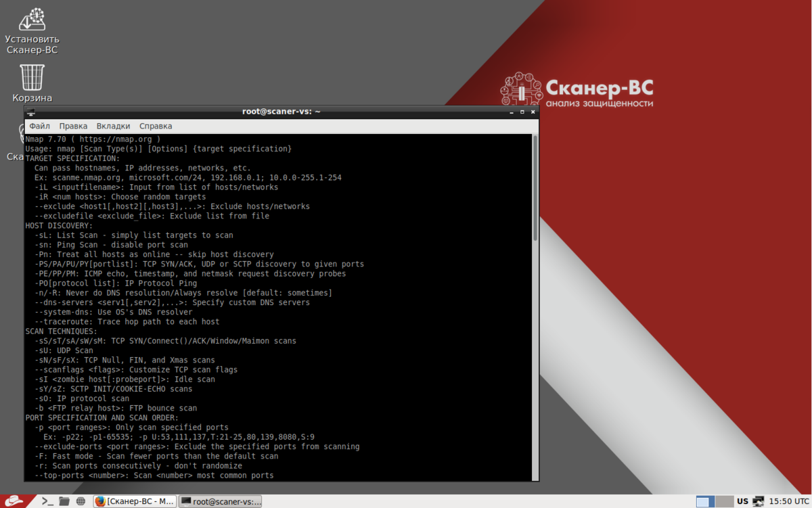Launch terminal from taskbar quick-launch icon
Viewport: 812px width, 508px height.
pyautogui.click(x=47, y=501)
